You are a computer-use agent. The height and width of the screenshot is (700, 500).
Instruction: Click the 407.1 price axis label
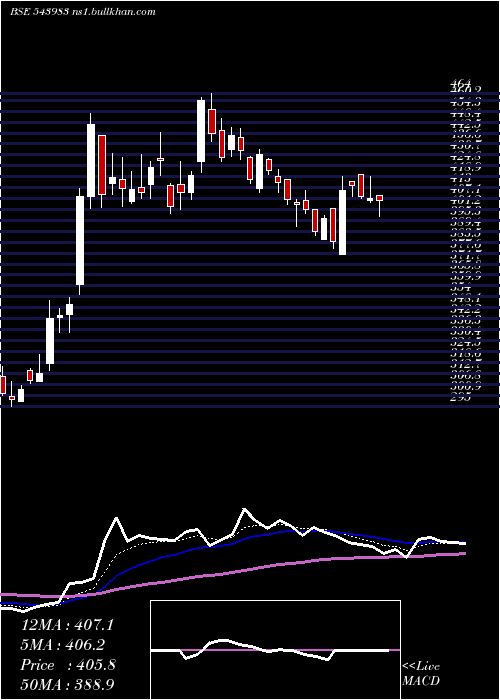(x=466, y=190)
